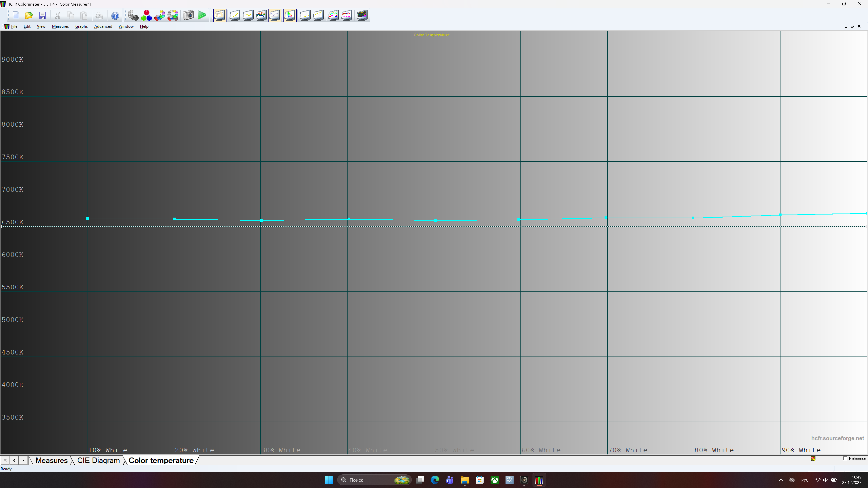Click the blue Help question mark icon
Viewport: 868px width, 488px height.
point(115,15)
